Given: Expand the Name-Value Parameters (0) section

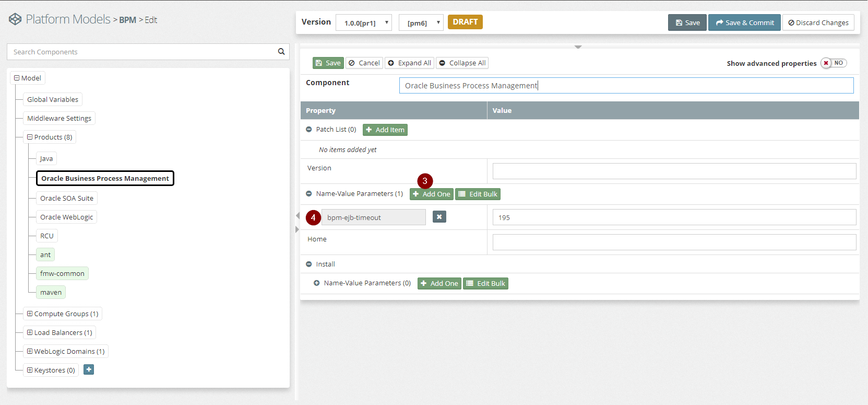Looking at the screenshot, I should pos(317,283).
